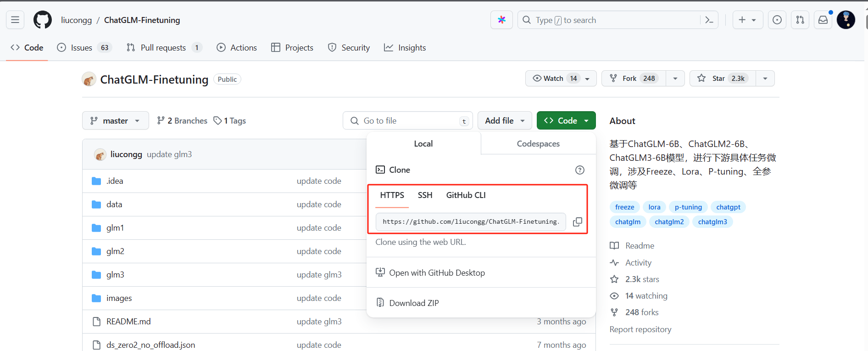Select the Codespaces tab
Screen dimensions: 868x351
coord(538,144)
